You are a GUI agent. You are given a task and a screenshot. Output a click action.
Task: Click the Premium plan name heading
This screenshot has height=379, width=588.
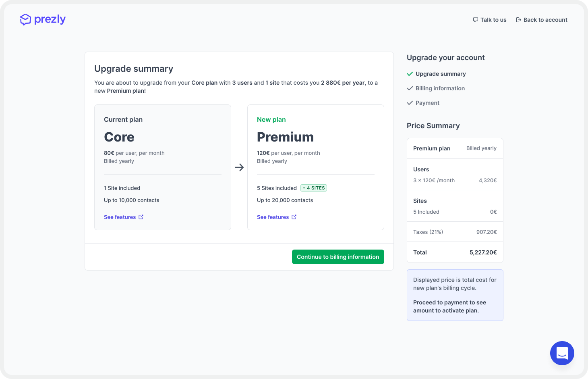pyautogui.click(x=285, y=137)
